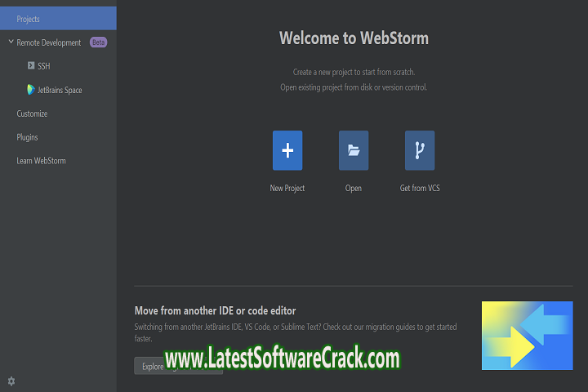Click the migration arrows banner image
The image size is (588, 392).
[527, 336]
